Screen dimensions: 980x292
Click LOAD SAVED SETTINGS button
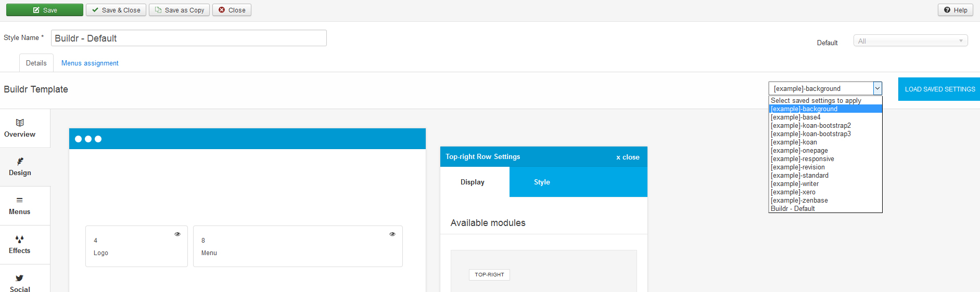(x=939, y=89)
